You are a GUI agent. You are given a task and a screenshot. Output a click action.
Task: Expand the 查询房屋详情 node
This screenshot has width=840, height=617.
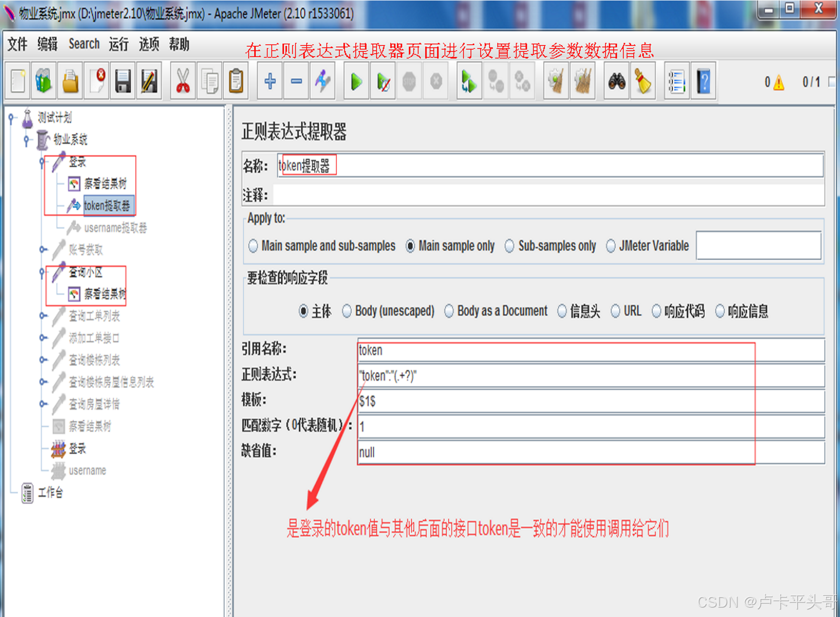tap(43, 404)
